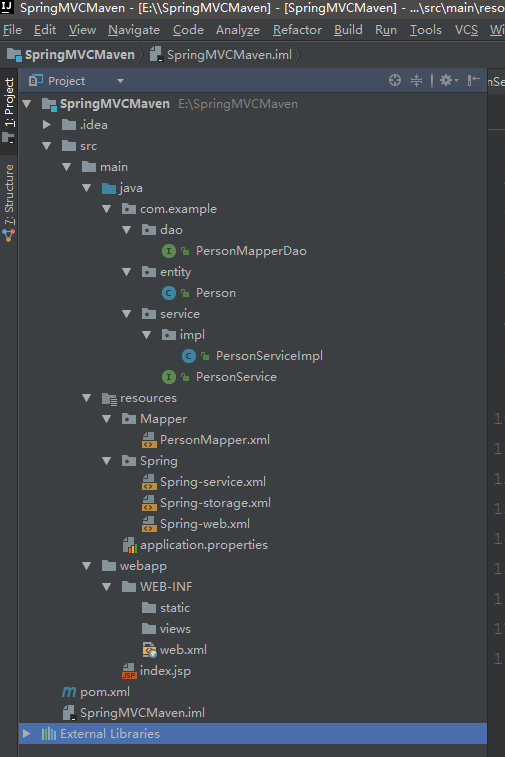Select the Spring-web.xml file name
Viewport: 505px width, 757px height.
[205, 524]
